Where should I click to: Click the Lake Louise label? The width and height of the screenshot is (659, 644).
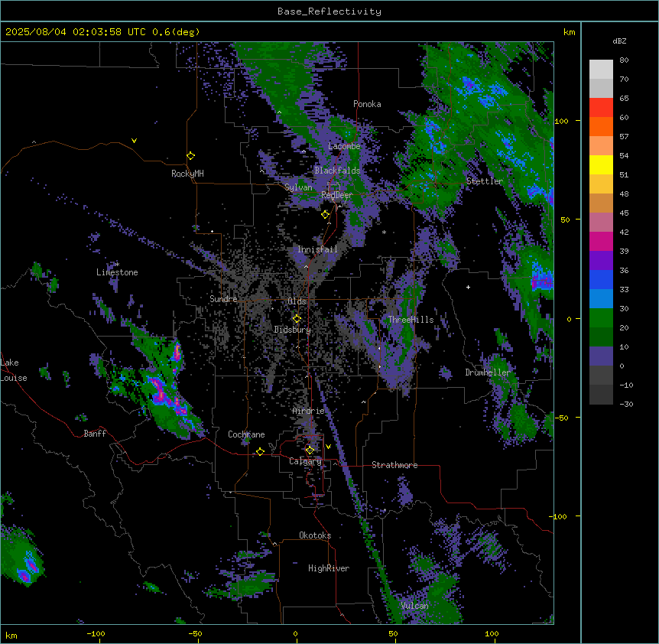pos(14,370)
